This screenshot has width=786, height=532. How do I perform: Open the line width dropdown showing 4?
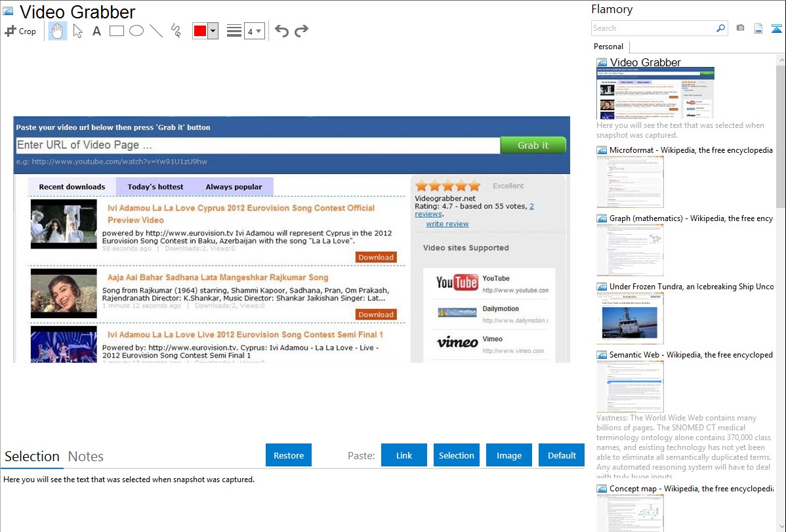pyautogui.click(x=254, y=31)
